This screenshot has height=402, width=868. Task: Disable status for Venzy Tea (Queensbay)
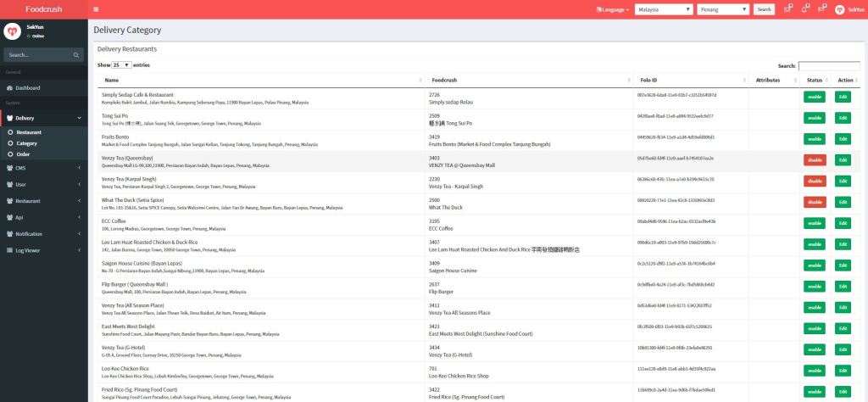(x=814, y=159)
